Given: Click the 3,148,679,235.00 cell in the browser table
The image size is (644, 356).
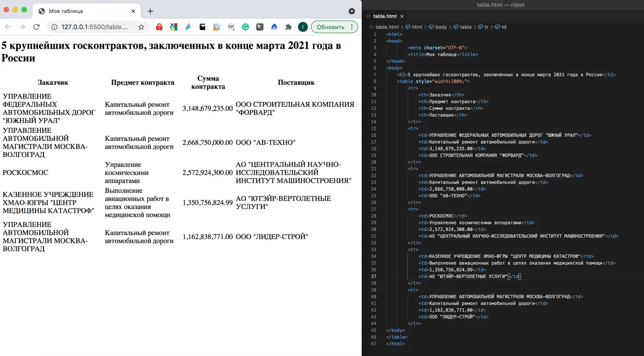Looking at the screenshot, I should click(208, 109).
